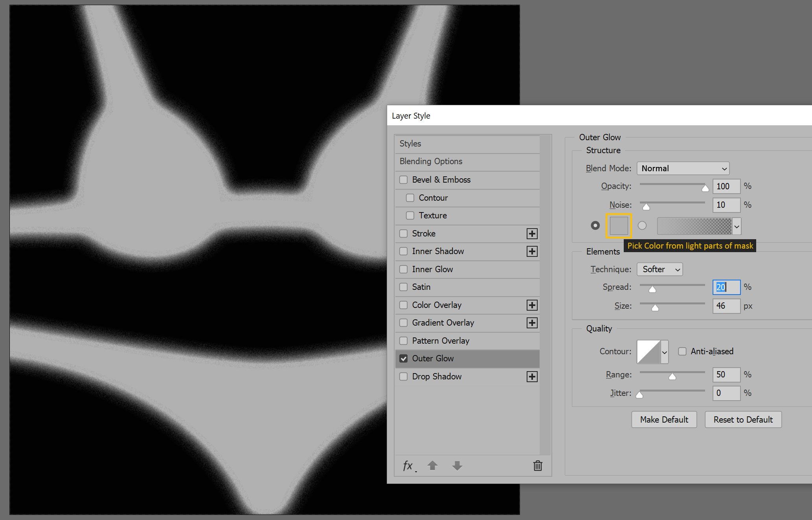812x520 pixels.
Task: Click in the Noise percent field
Action: 726,205
